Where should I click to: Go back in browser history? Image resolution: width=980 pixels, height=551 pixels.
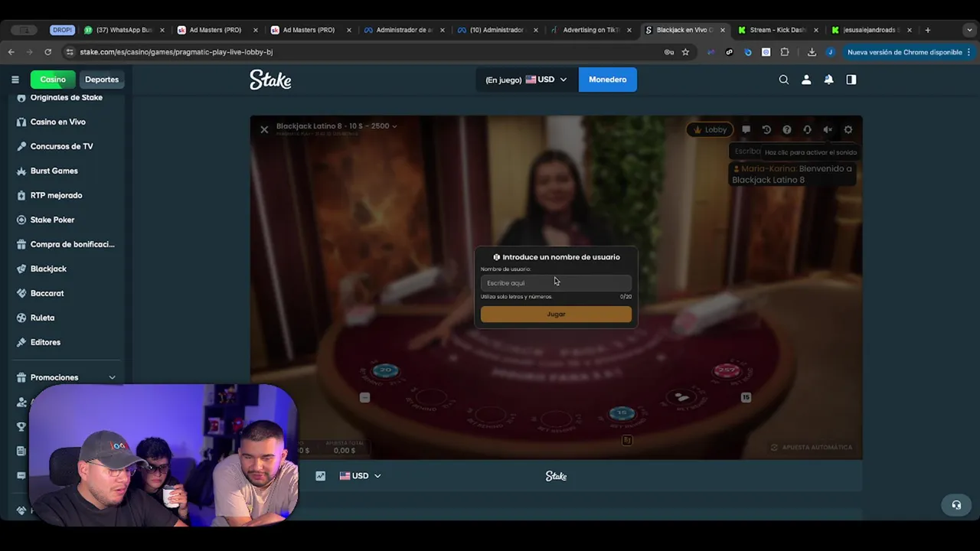[x=11, y=52]
